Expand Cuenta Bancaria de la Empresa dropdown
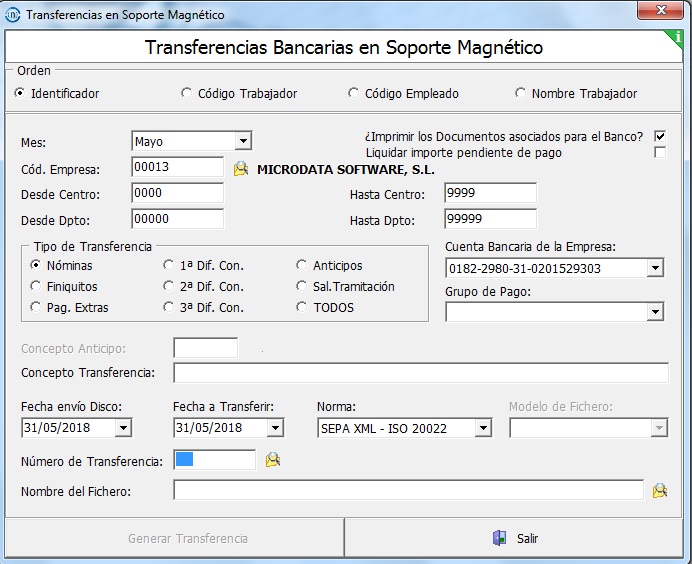This screenshot has width=692, height=564. tap(655, 268)
